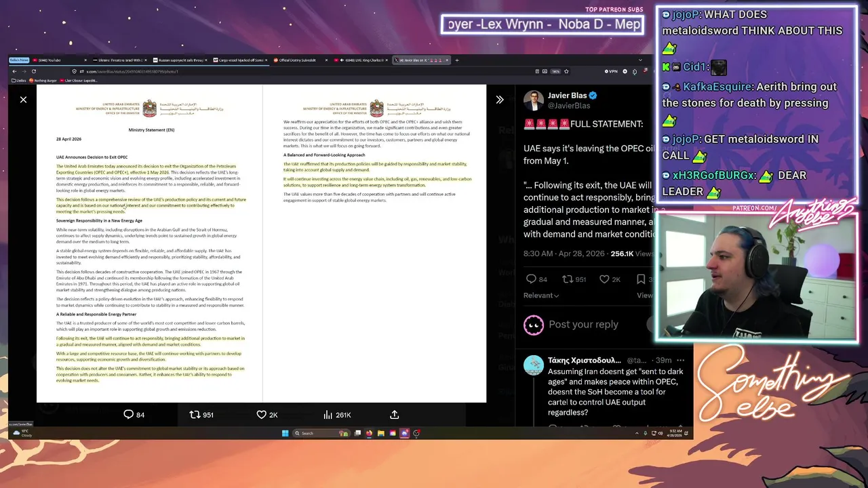Open more options on the Τάκης reply

coord(680,361)
